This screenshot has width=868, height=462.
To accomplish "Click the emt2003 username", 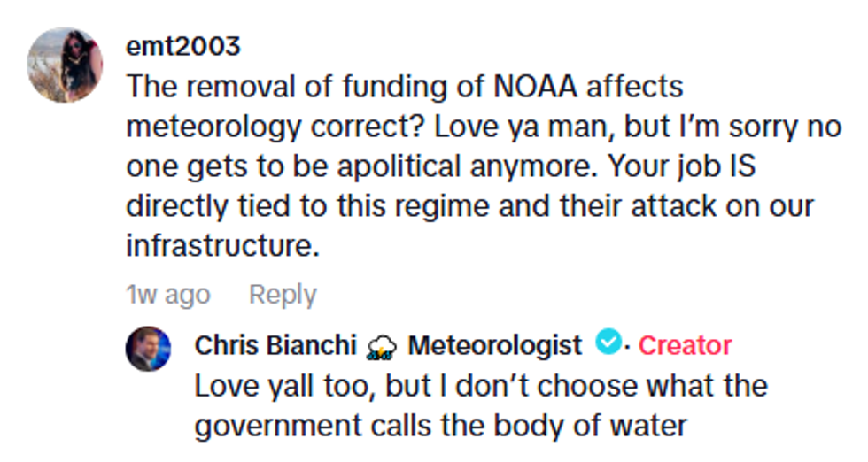I will (x=182, y=46).
